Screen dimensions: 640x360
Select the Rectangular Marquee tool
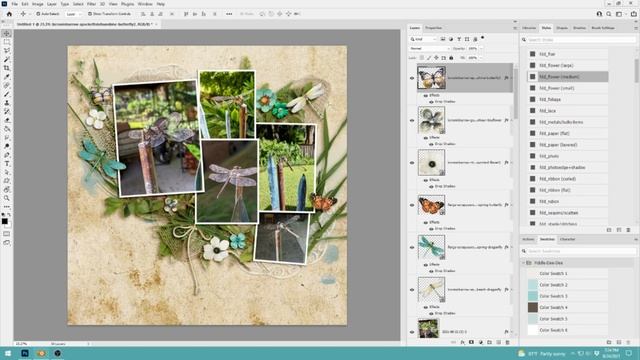click(7, 42)
